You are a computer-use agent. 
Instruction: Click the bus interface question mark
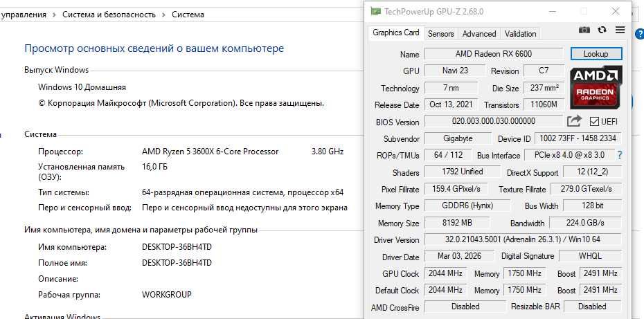620,155
